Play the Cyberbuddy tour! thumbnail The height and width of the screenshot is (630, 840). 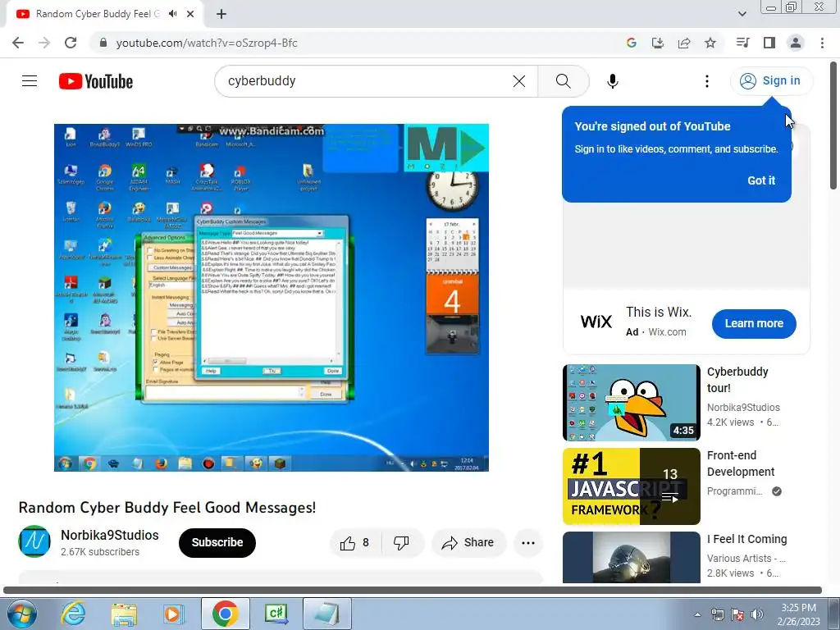pyautogui.click(x=631, y=402)
